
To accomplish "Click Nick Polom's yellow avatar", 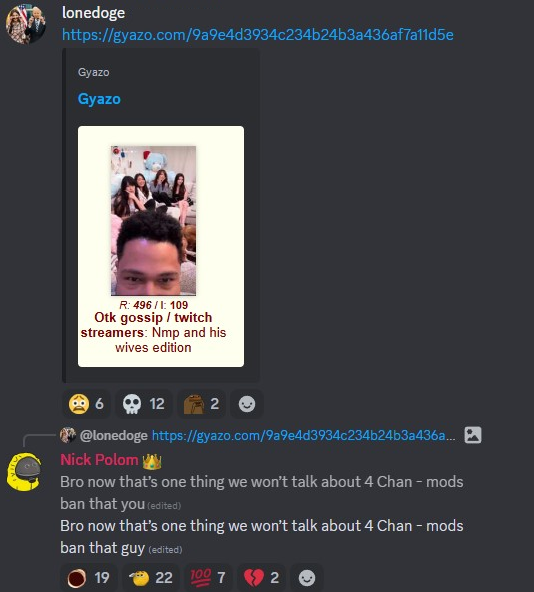I will click(x=25, y=472).
